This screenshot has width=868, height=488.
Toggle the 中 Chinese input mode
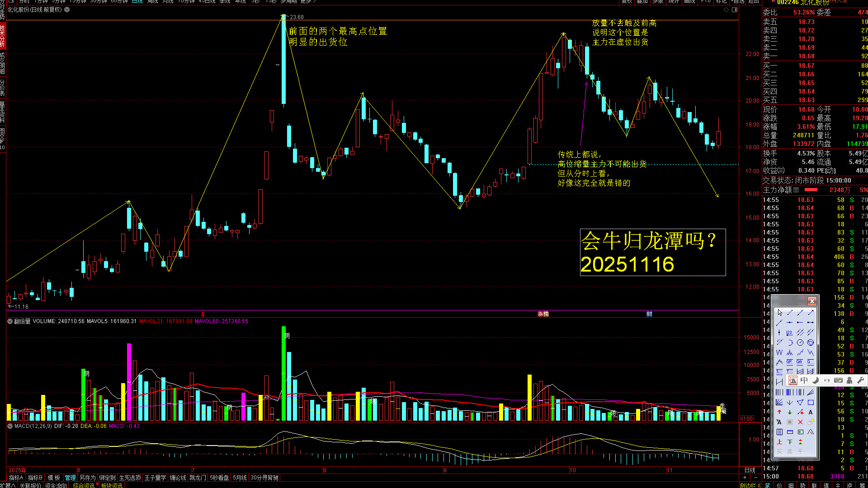click(x=804, y=380)
